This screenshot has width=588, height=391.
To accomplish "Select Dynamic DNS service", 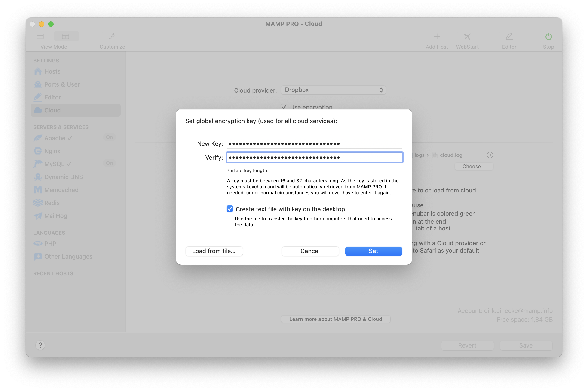I will (x=63, y=177).
